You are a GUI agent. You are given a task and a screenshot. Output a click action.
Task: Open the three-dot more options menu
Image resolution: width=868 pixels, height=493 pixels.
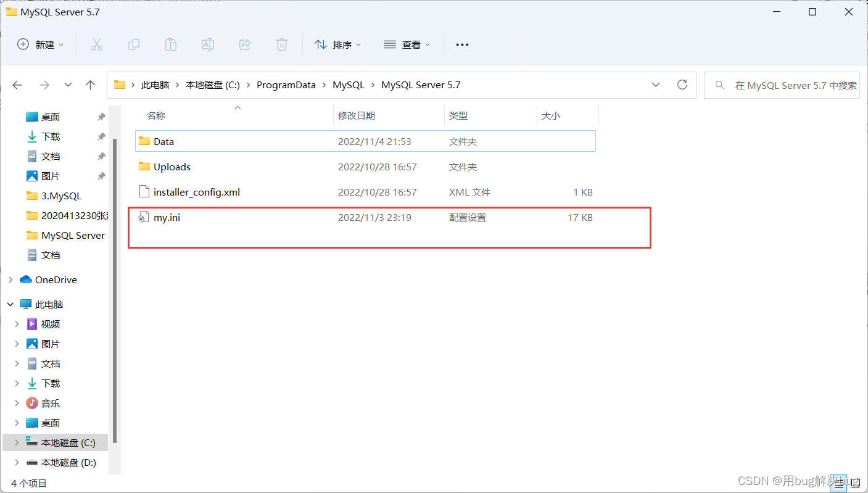(x=462, y=44)
